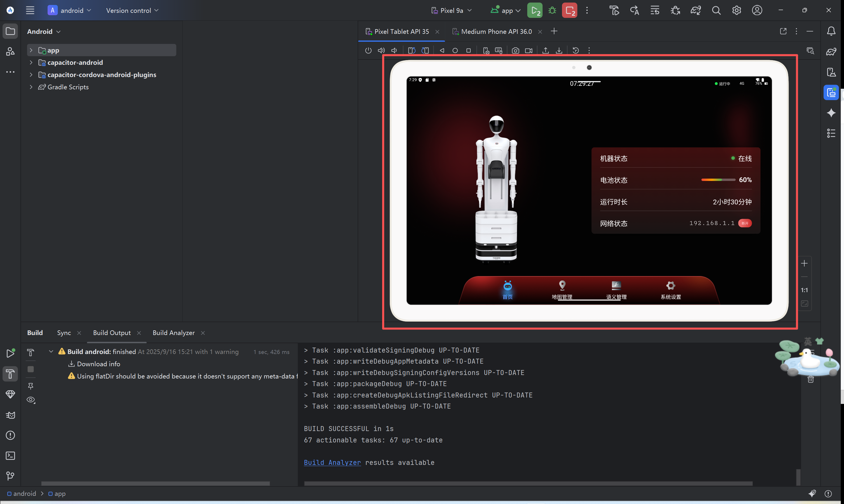Image resolution: width=844 pixels, height=504 pixels.
Task: Toggle pin tab in the Build panel
Action: pos(31,386)
